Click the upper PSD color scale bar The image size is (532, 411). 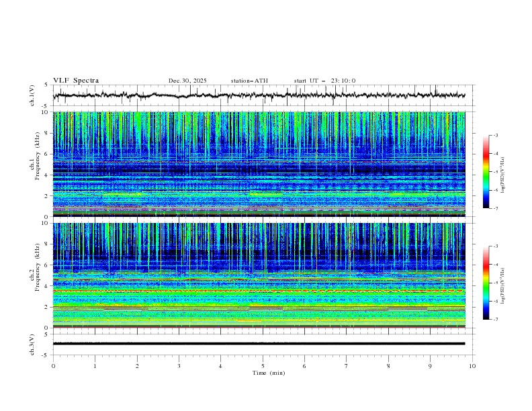(486, 171)
